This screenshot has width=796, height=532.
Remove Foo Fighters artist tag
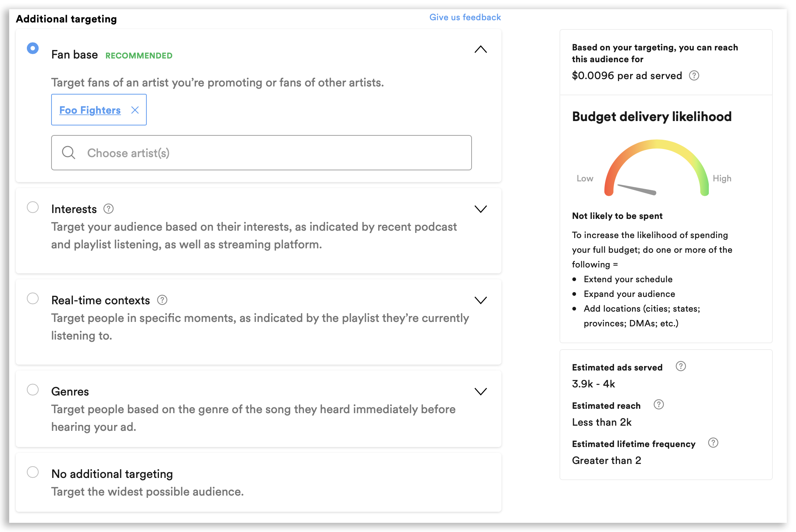pyautogui.click(x=135, y=110)
